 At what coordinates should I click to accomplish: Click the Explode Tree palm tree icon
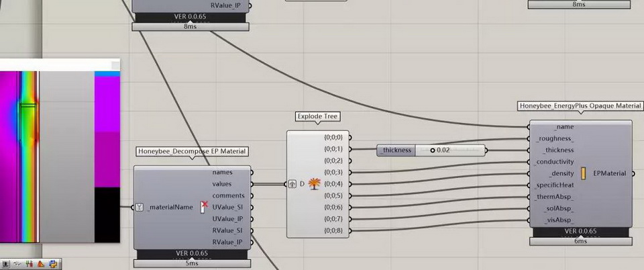pyautogui.click(x=313, y=184)
